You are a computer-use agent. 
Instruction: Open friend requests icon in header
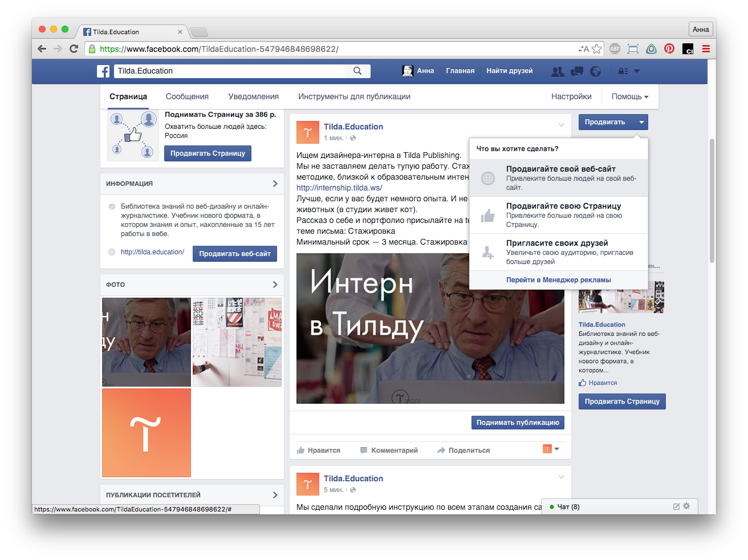coord(558,71)
